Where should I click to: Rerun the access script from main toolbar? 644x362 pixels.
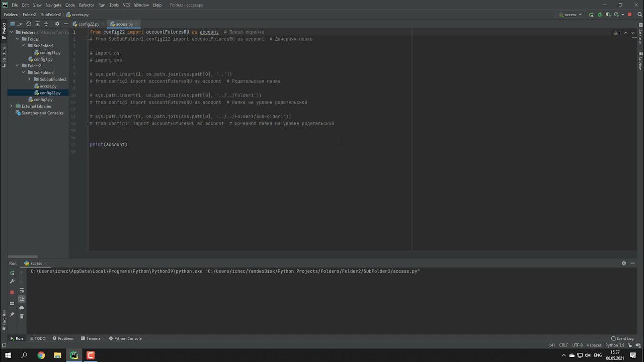coord(591,15)
